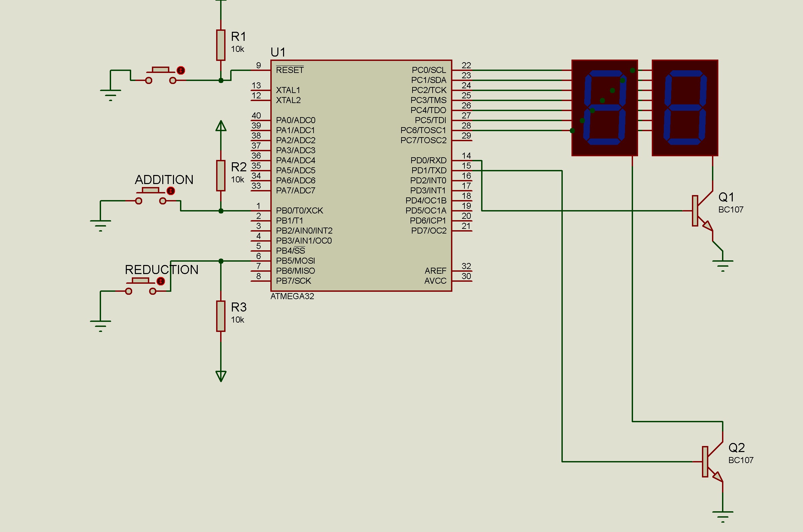Viewport: 803px width, 532px height.
Task: Click the PA0/ADC0 pin label
Action: click(x=295, y=120)
